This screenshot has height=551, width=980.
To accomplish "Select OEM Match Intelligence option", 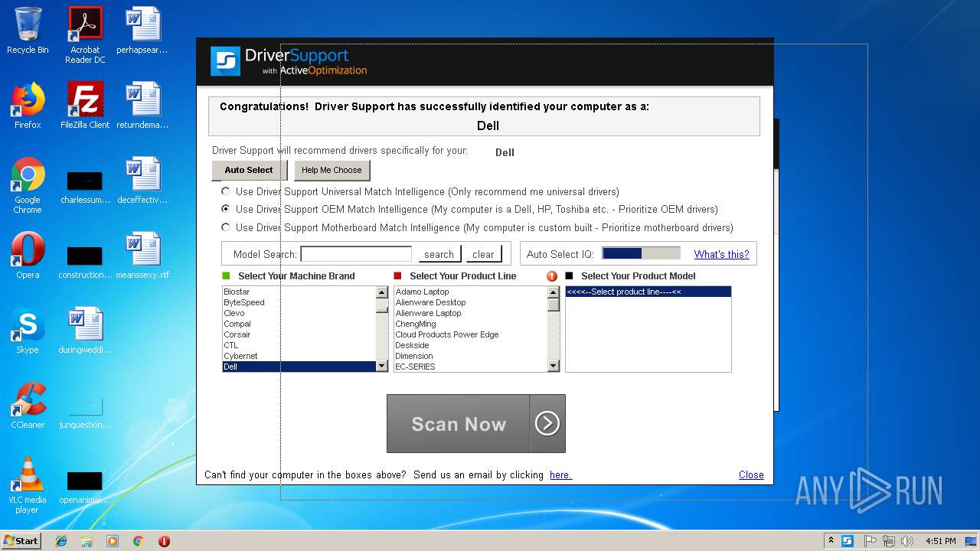I will (225, 209).
